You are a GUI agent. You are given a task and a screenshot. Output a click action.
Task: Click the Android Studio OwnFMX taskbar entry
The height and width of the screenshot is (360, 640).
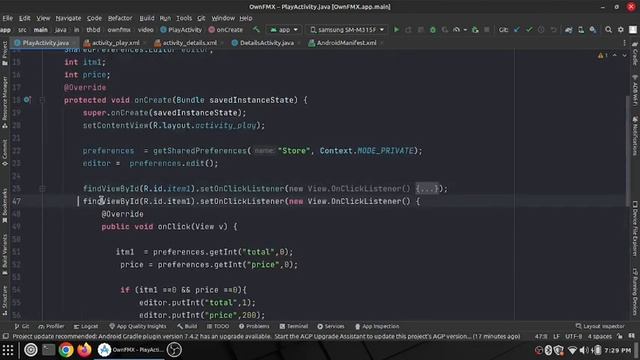(x=130, y=350)
